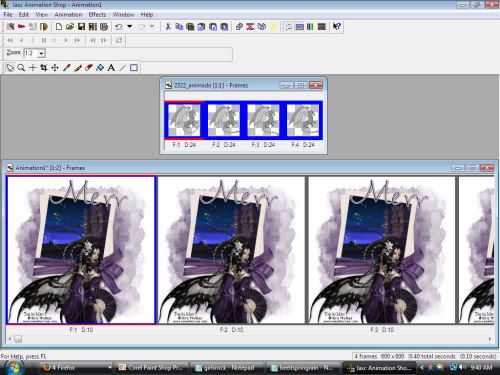Select the Mover tool

55,68
